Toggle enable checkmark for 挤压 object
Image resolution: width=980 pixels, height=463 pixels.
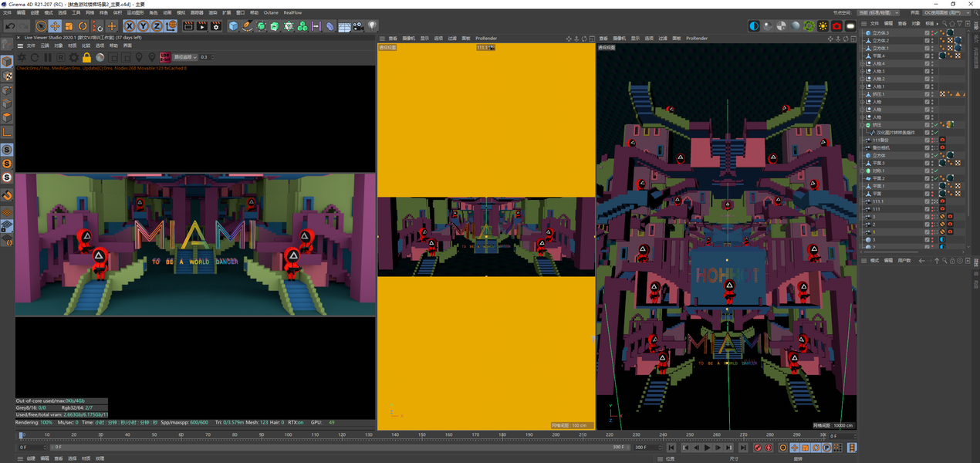pos(937,124)
